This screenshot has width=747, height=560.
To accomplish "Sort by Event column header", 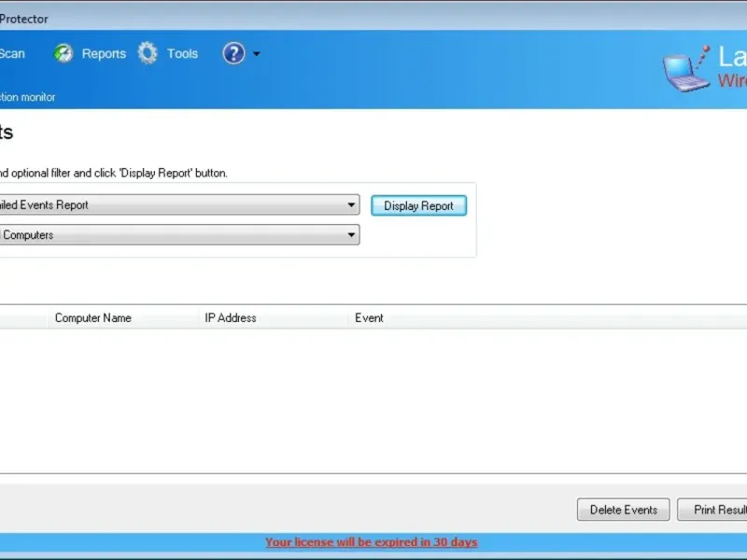I will click(548, 317).
